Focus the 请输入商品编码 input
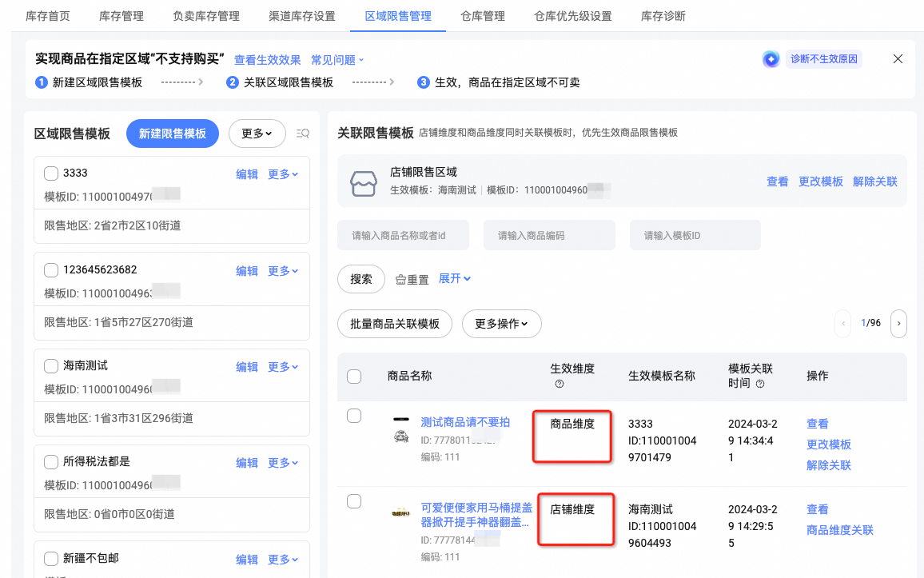 [x=549, y=235]
